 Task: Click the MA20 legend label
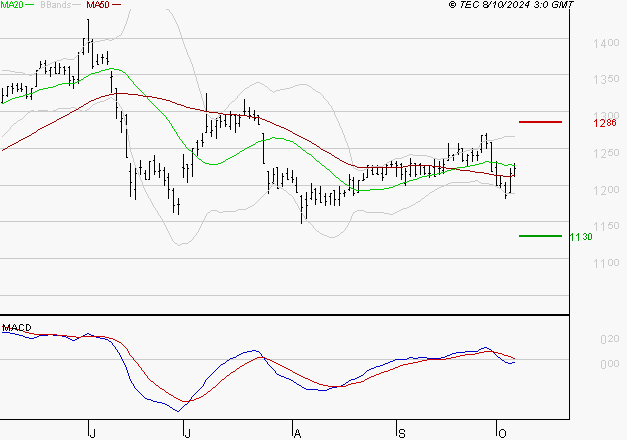[x=12, y=4]
